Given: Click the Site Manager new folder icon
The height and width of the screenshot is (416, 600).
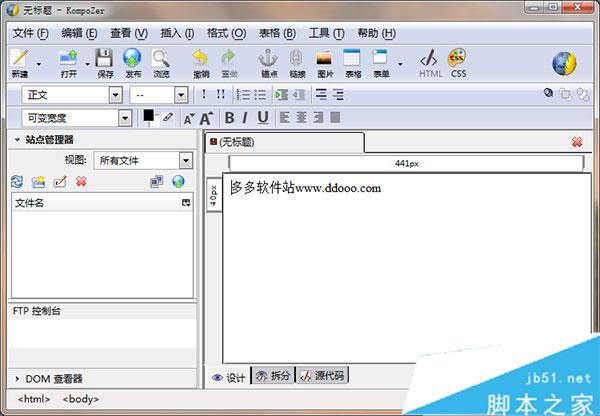Looking at the screenshot, I should tap(38, 181).
